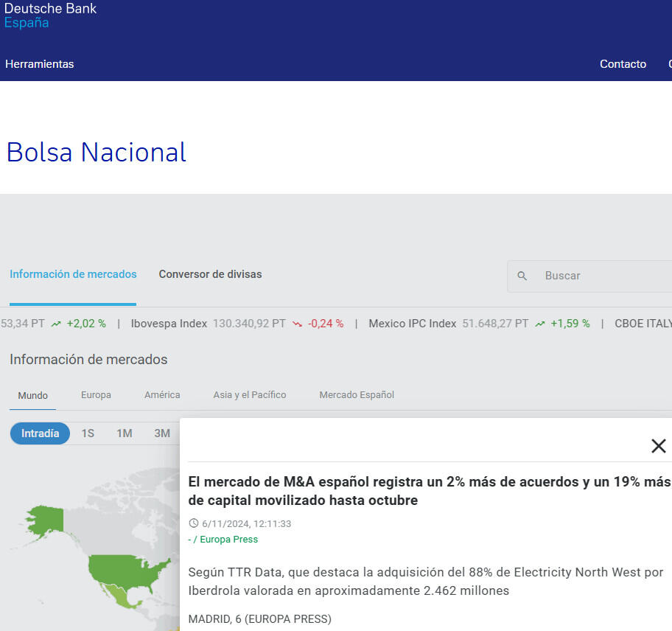The width and height of the screenshot is (672, 631).
Task: Switch chart range to 1M
Action: coord(124,433)
